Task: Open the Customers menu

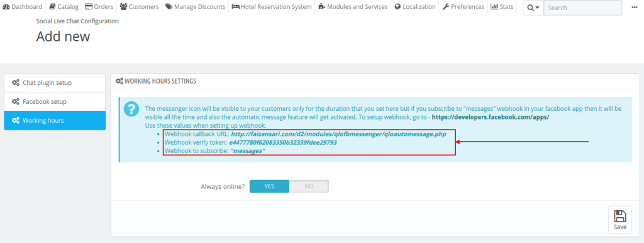Action: 139,6
